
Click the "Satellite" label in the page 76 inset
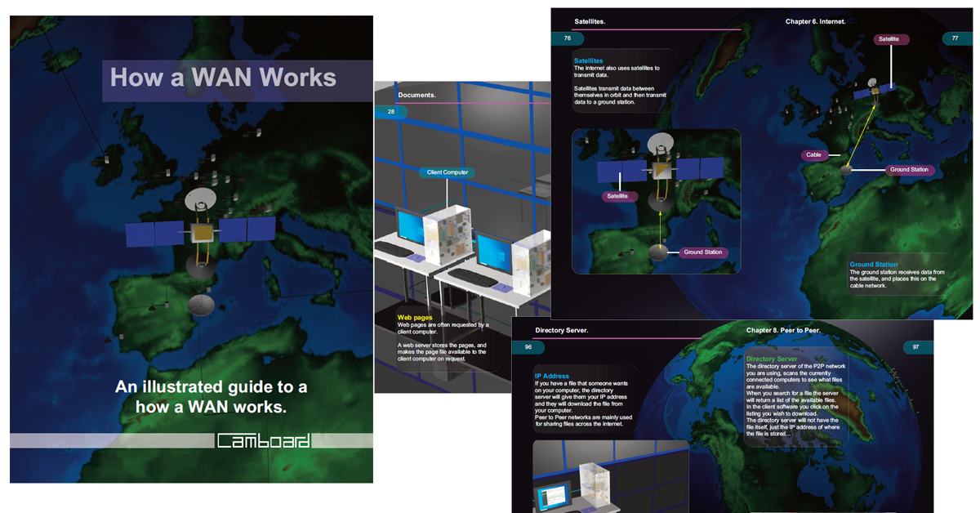pyautogui.click(x=617, y=196)
